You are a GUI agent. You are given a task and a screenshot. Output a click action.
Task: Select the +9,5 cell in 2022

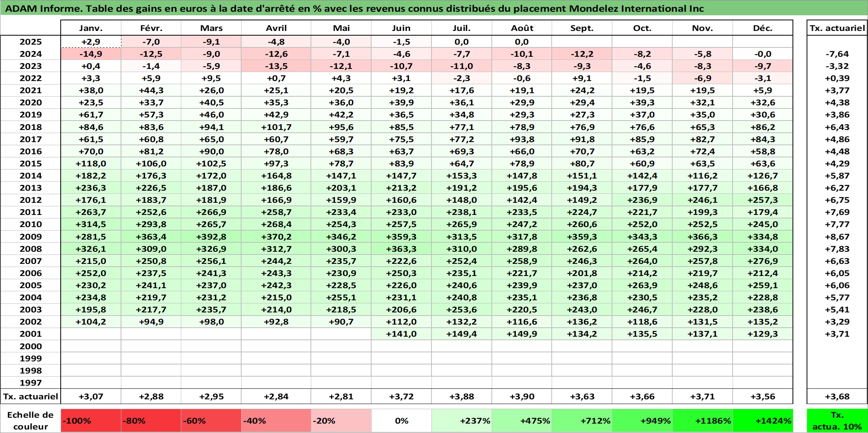point(211,78)
